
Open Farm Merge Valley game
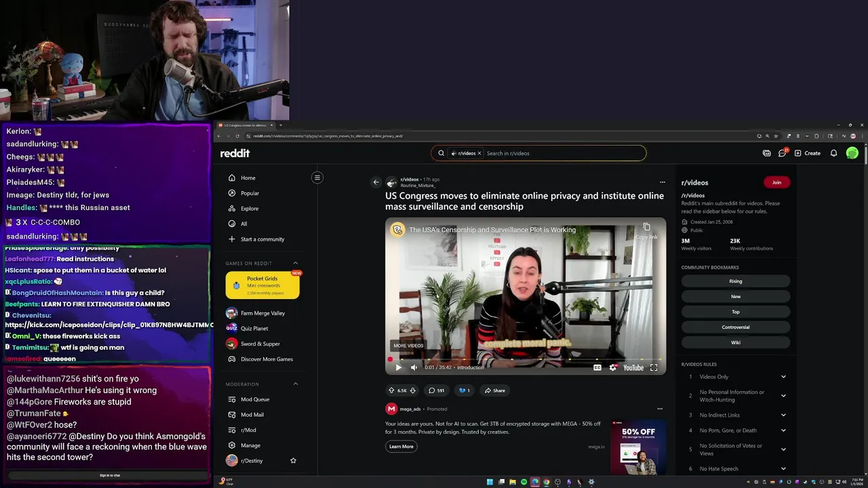tap(263, 313)
